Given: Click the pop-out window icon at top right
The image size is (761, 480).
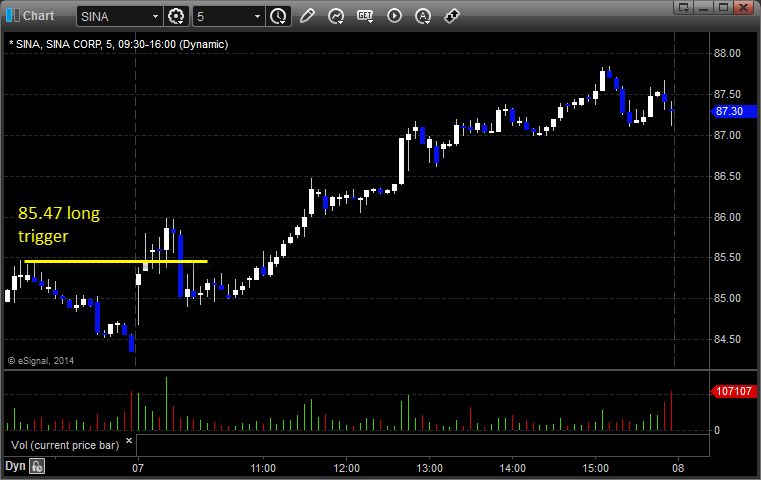Looking at the screenshot, I should 684,7.
